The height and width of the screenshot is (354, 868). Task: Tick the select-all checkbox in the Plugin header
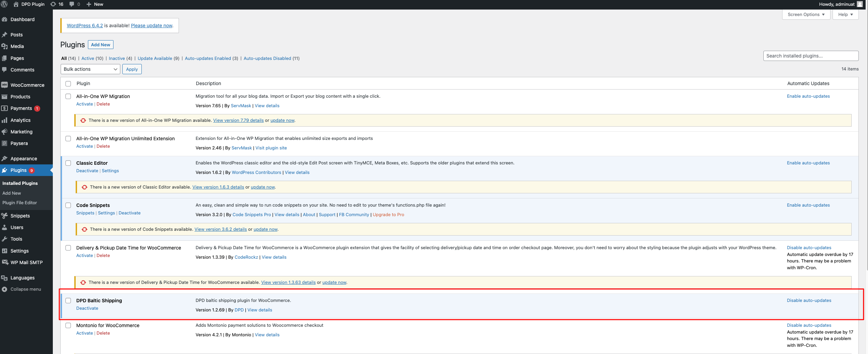[68, 83]
